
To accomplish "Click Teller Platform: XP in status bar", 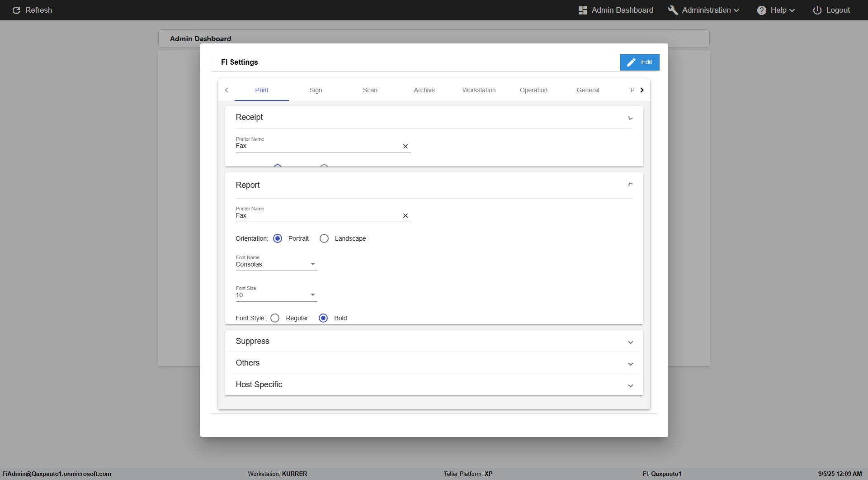I will point(468,474).
